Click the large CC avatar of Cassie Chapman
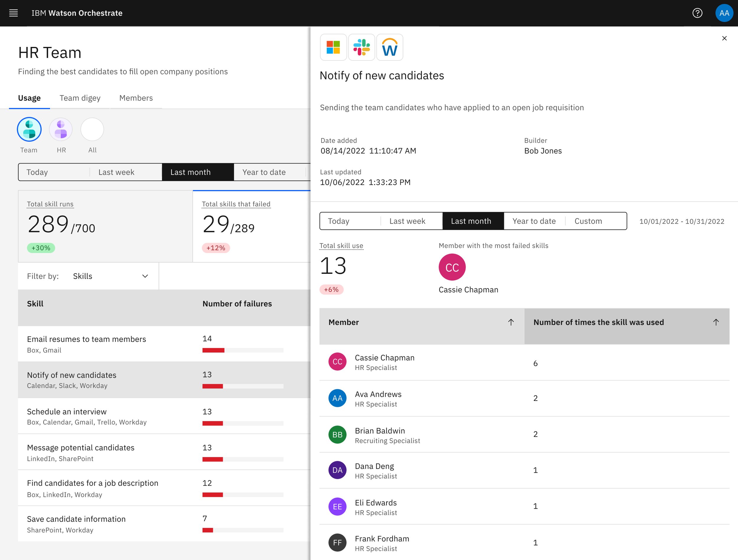This screenshot has width=738, height=560. tap(452, 267)
